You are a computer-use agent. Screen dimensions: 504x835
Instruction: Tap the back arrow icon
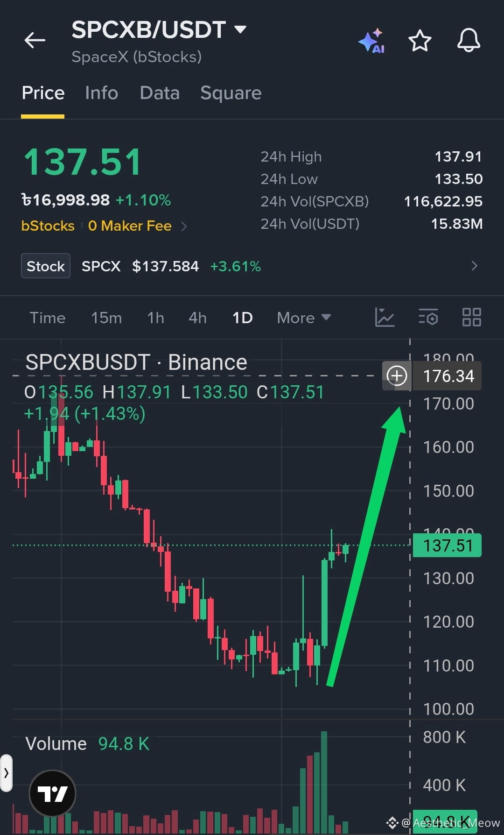point(35,40)
